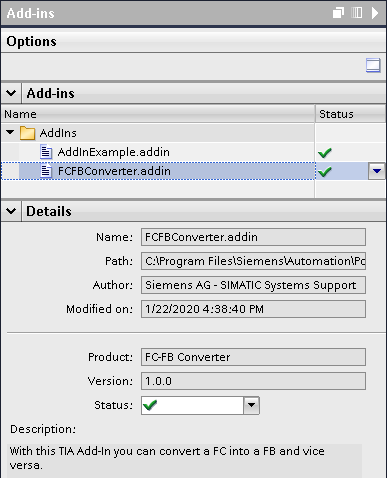Screen dimensions: 387x478
Task: Click the green checkmark status of FCFBConverter.addin
Action: click(x=325, y=172)
